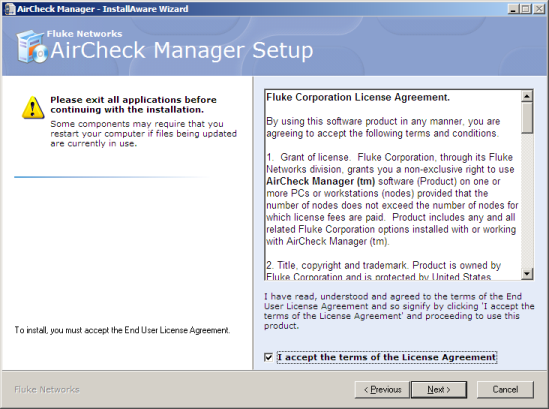The image size is (549, 409).
Task: Click the 'AirCheck Manager Setup' heading
Action: coord(182,50)
